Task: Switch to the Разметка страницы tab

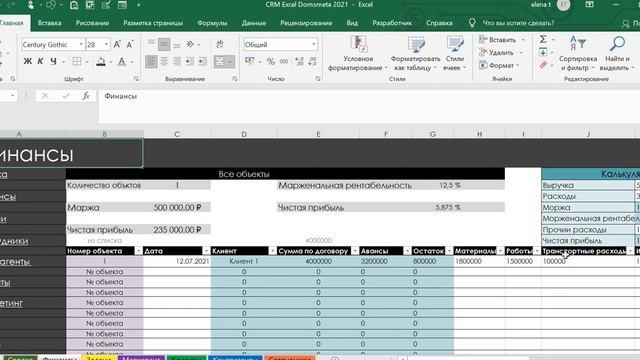Action: [x=153, y=23]
